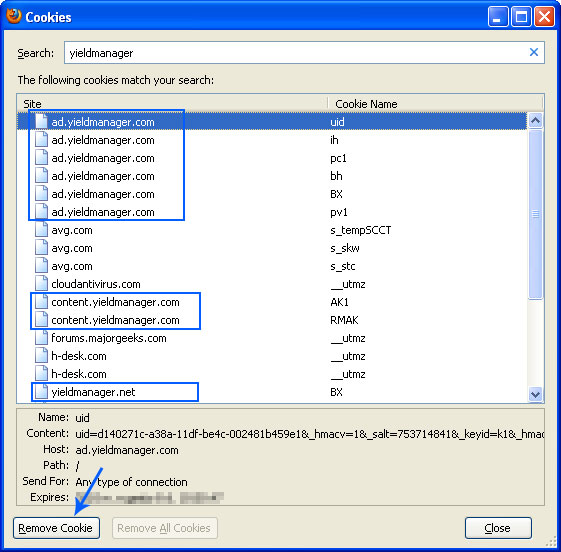This screenshot has width=561, height=552.
Task: Click the Name value uid in details
Action: pyautogui.click(x=82, y=418)
